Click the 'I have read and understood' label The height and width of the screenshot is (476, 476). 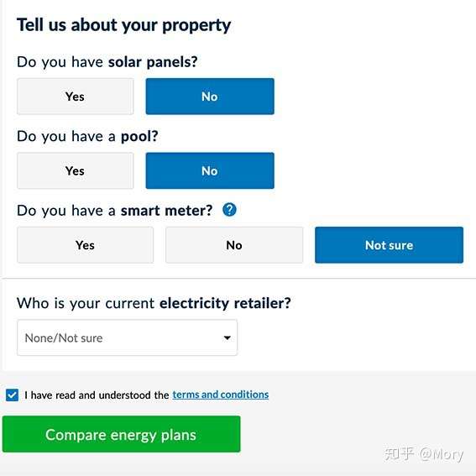(97, 395)
